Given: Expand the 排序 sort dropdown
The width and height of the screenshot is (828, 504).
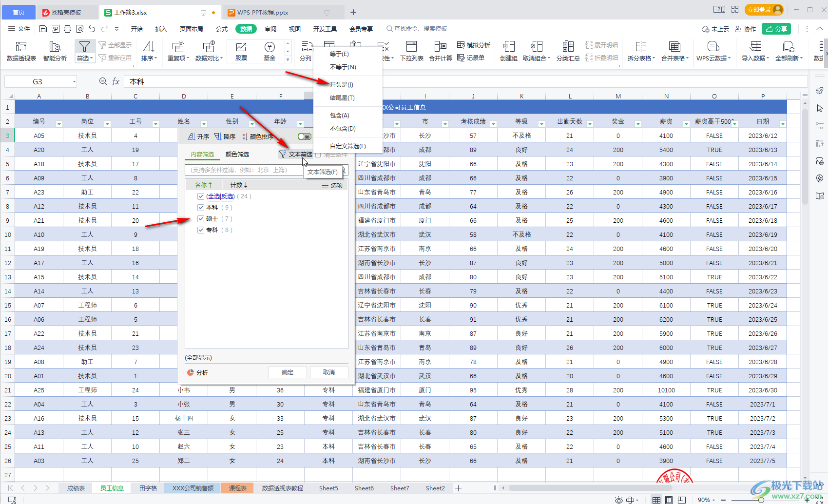Looking at the screenshot, I should [156, 58].
